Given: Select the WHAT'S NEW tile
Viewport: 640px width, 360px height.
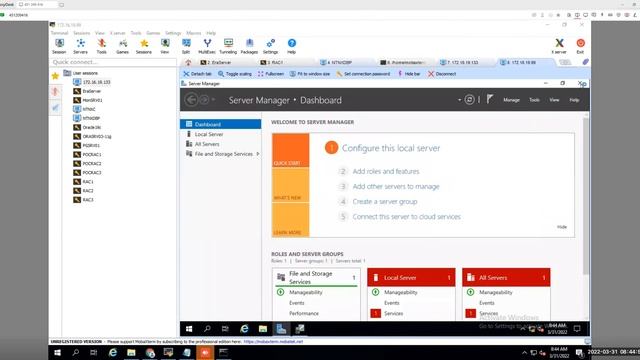Looking at the screenshot, I should click(x=291, y=185).
